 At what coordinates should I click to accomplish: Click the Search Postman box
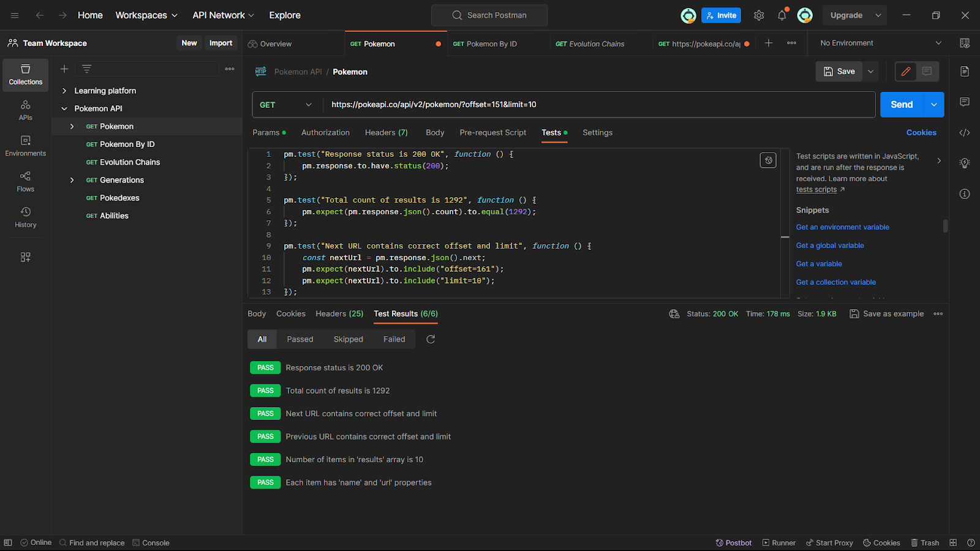[x=489, y=15]
